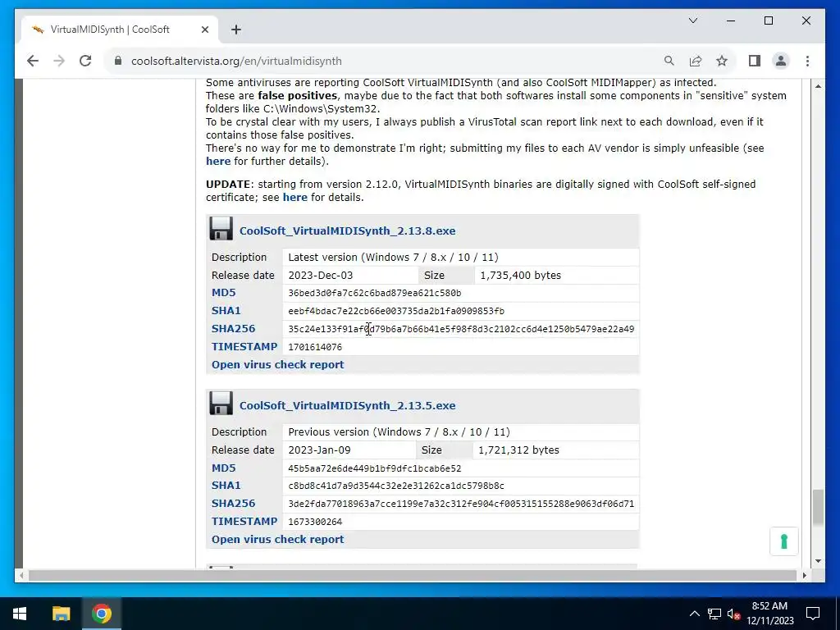
Task: Click SHA1 label of version 2.13.8
Action: click(x=226, y=311)
